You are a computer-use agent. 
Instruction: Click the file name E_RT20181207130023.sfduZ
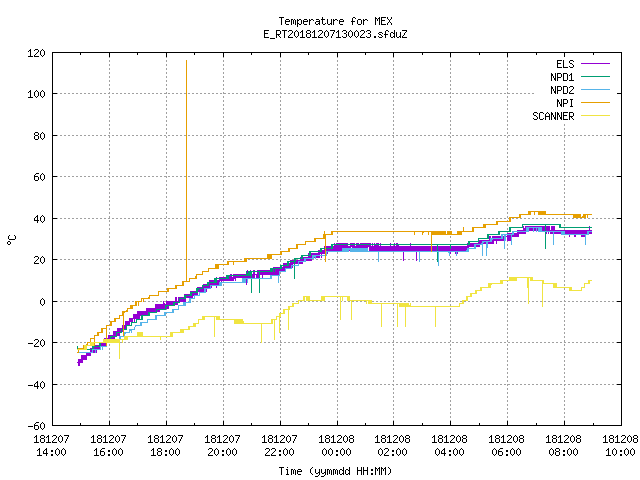point(336,34)
